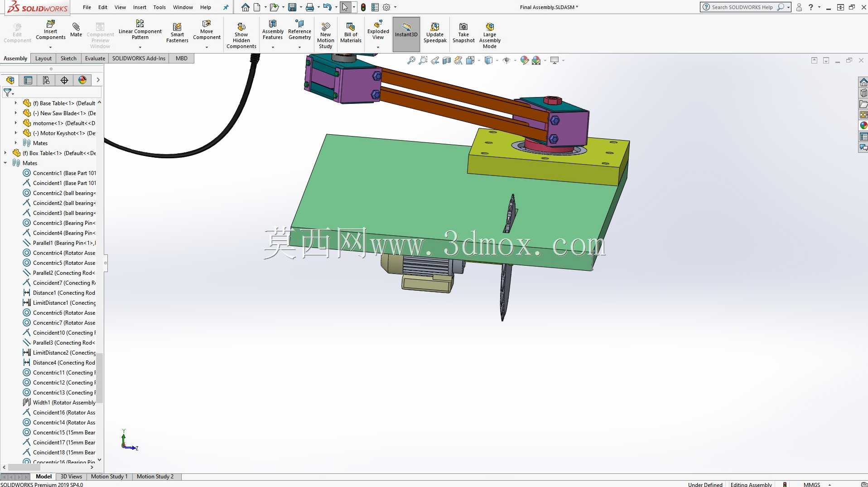Viewport: 868px width, 487px height.
Task: Open Reference Geometry tool
Action: pyautogui.click(x=299, y=30)
